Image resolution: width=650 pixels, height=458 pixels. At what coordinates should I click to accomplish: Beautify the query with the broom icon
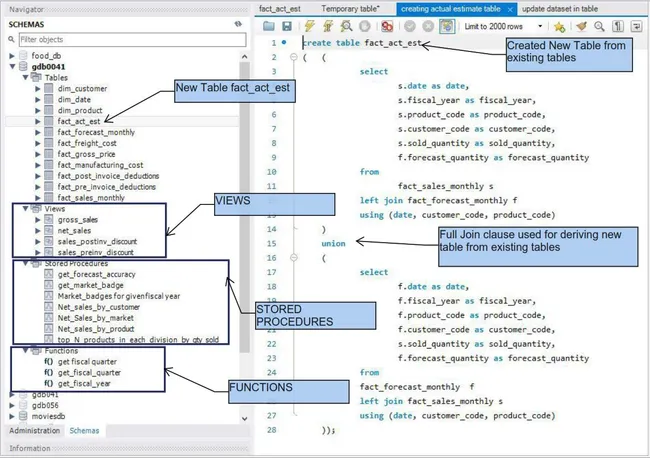581,27
